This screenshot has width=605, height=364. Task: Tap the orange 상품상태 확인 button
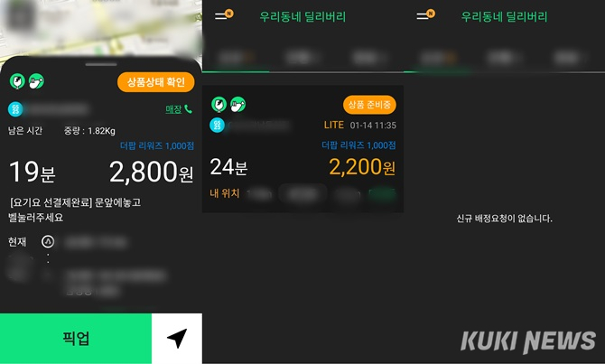pos(156,82)
